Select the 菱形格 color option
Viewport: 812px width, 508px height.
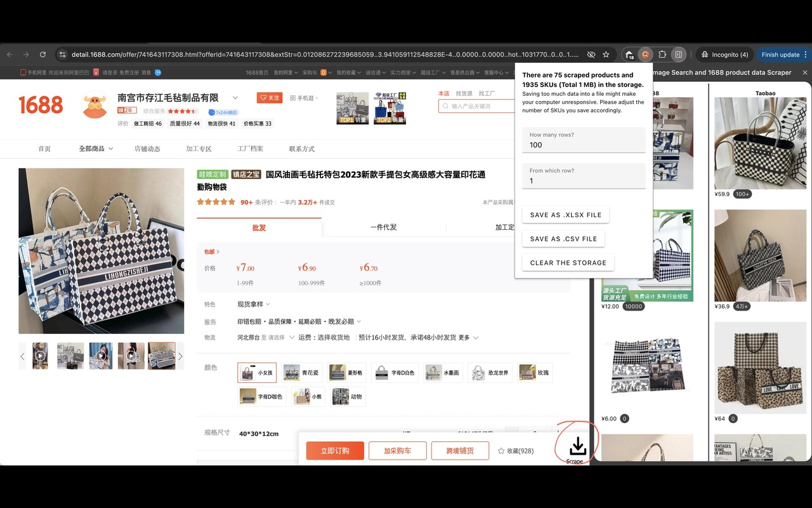tap(346, 373)
